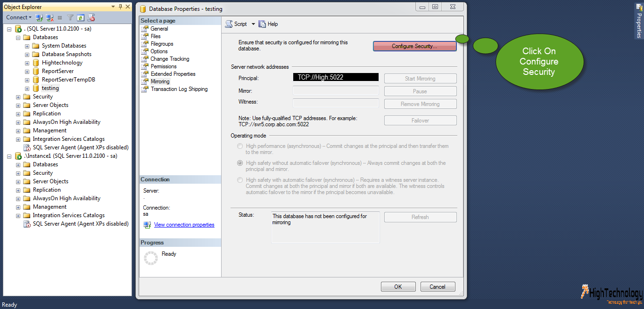Click the icon beside View connection properties
The height and width of the screenshot is (309, 644).
tap(147, 225)
